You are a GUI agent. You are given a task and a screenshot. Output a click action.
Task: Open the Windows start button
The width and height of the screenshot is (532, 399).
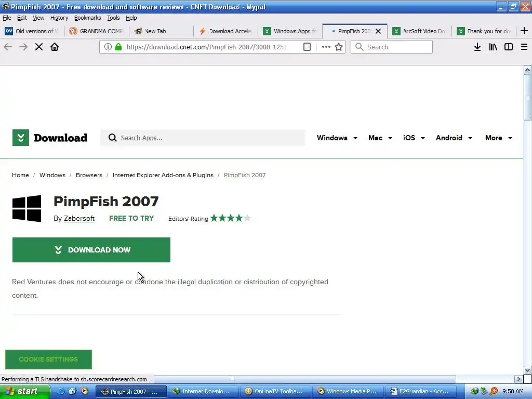tap(25, 391)
